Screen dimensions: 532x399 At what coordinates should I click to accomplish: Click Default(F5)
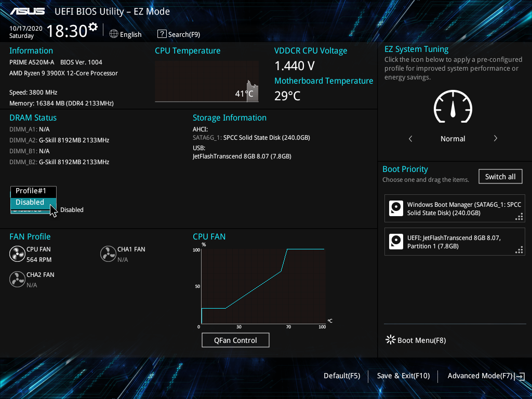342,376
